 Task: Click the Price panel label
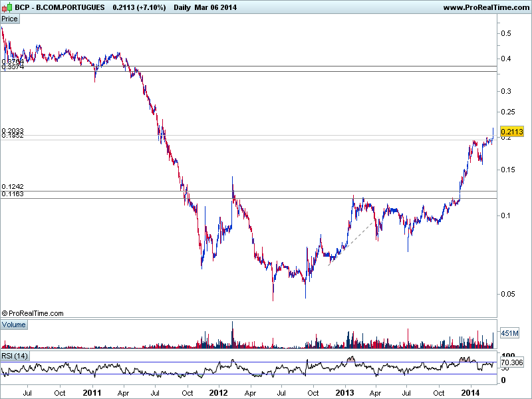pyautogui.click(x=10, y=19)
